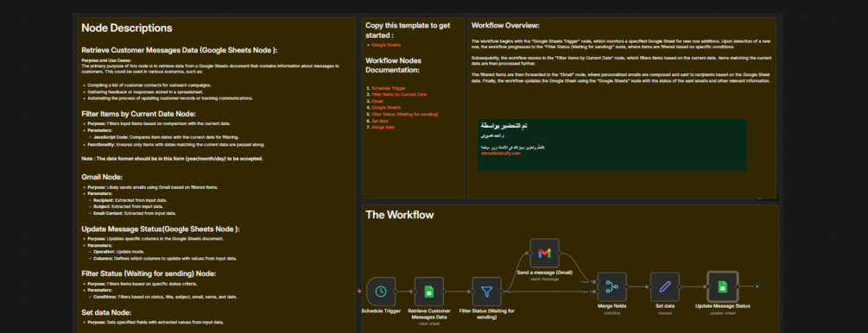Click the red lightning trigger indicator
The image size is (868, 333).
point(360,291)
